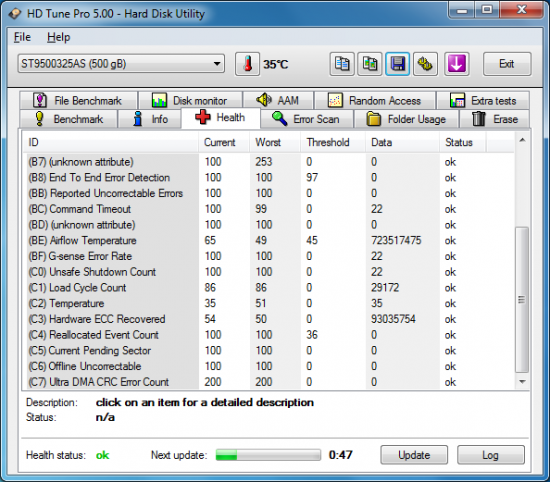This screenshot has height=482, width=550.
Task: Select the End To End Error Detection row
Action: point(268,178)
